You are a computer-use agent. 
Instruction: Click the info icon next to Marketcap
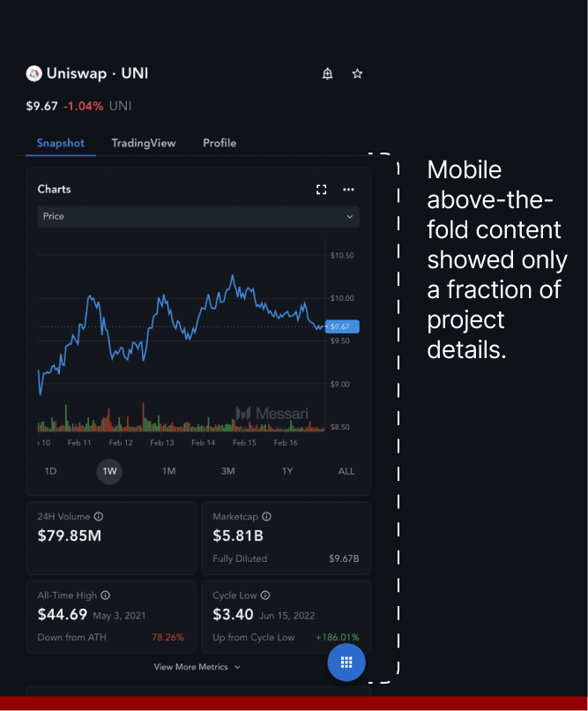click(x=266, y=516)
